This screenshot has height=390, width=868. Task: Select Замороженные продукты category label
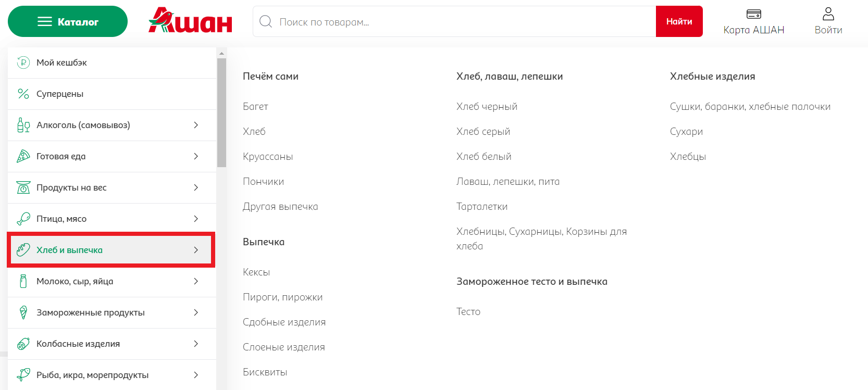91,312
